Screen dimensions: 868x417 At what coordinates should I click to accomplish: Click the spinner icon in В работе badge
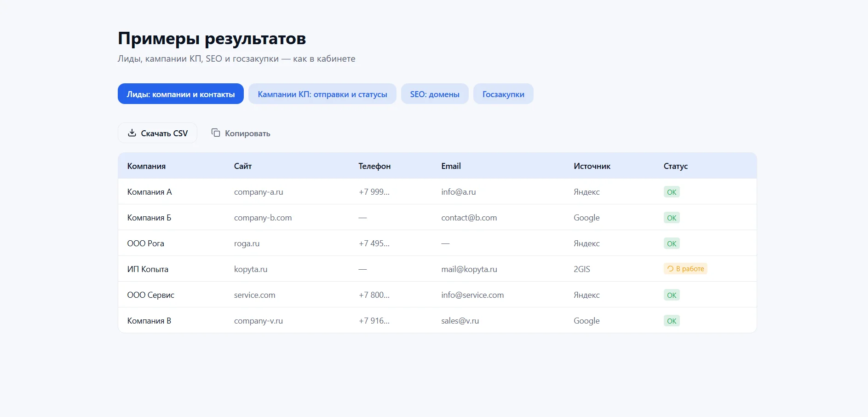coord(670,269)
